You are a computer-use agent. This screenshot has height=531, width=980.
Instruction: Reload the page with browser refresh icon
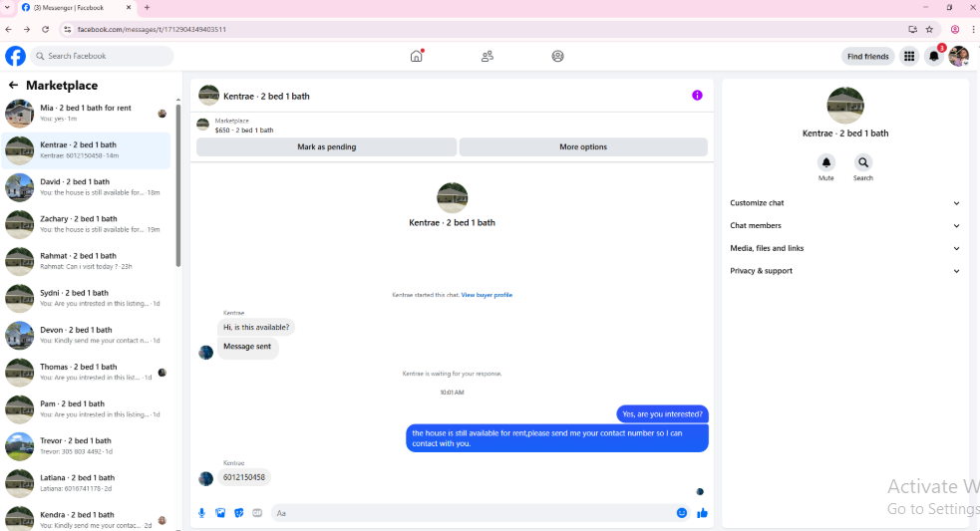coord(45,29)
